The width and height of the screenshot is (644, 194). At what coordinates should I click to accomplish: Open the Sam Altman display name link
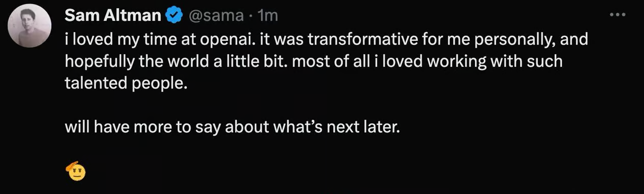[x=113, y=16]
